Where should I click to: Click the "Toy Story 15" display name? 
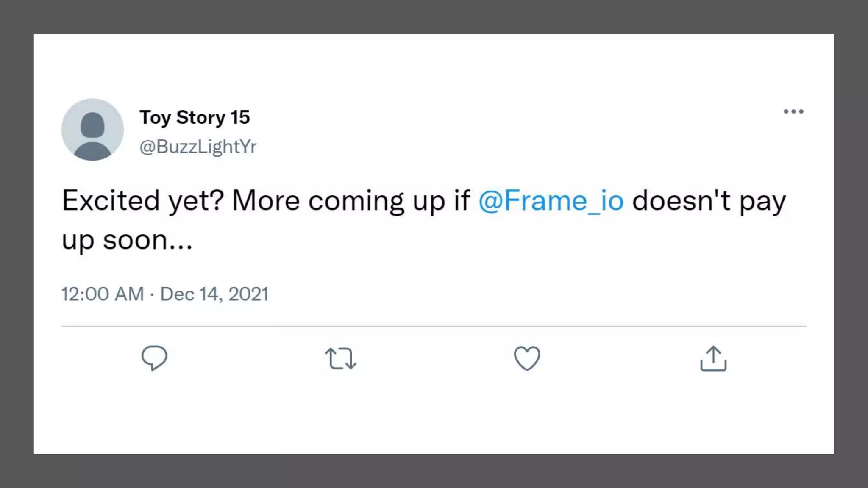click(195, 117)
